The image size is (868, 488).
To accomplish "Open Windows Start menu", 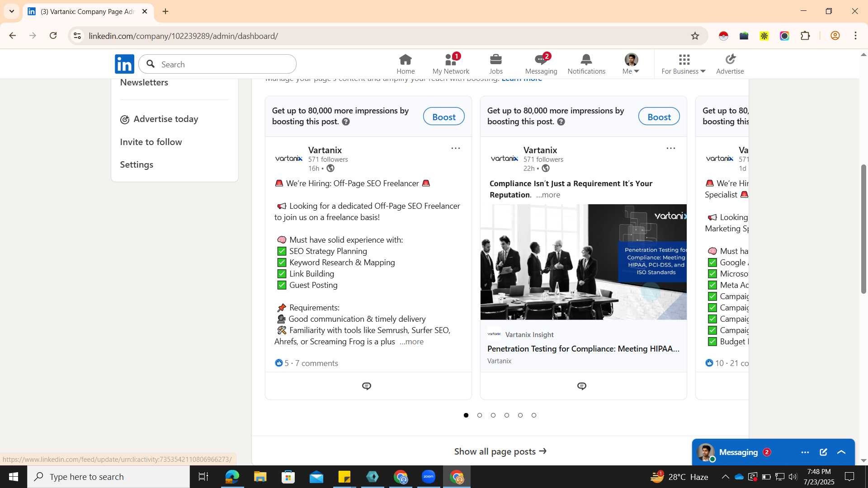I will (x=13, y=477).
